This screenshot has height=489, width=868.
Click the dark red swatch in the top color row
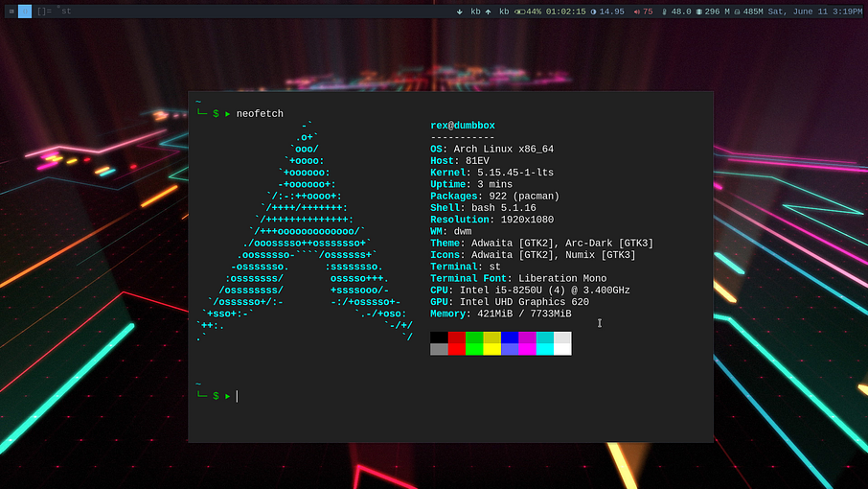pyautogui.click(x=457, y=338)
